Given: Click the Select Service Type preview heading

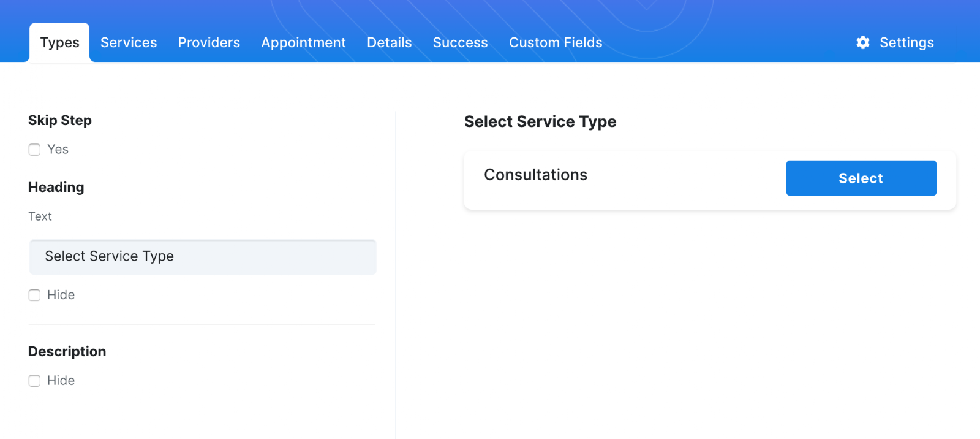Looking at the screenshot, I should [x=540, y=121].
